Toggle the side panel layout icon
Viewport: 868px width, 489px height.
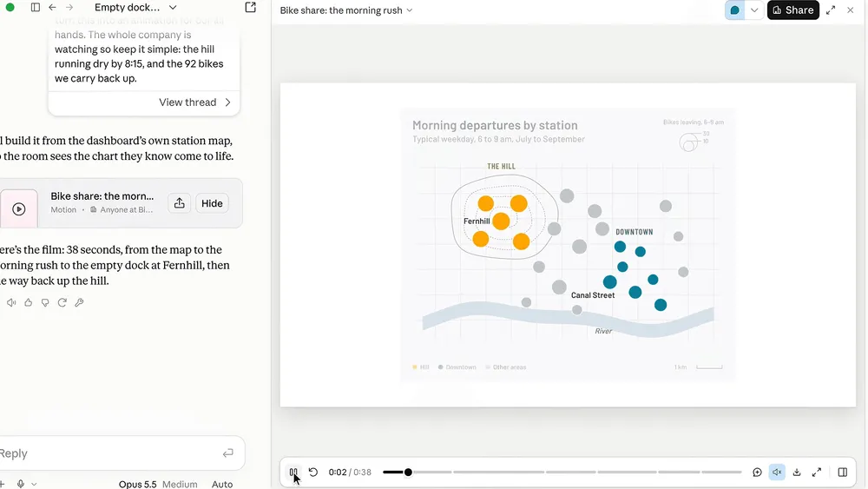pos(843,472)
